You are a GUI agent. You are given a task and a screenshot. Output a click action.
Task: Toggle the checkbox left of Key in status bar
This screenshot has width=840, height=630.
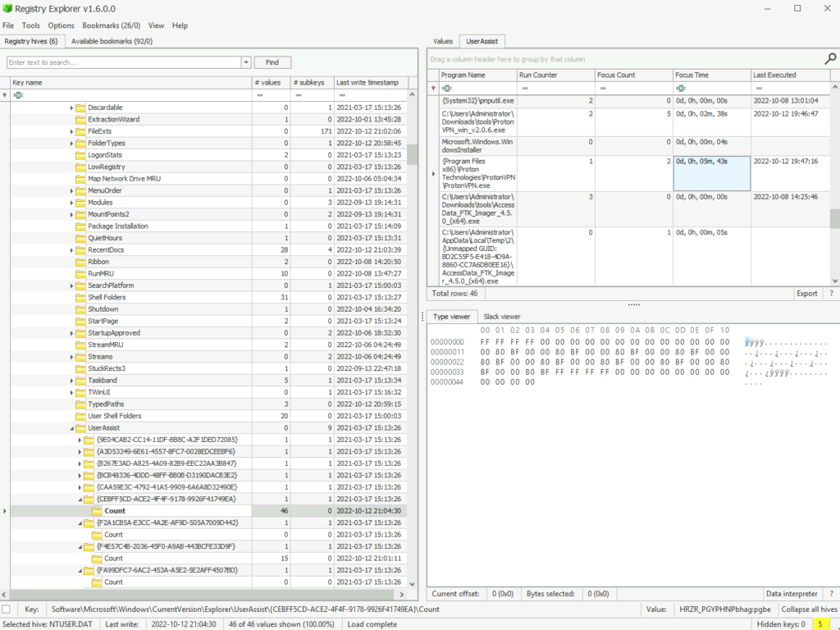6,609
